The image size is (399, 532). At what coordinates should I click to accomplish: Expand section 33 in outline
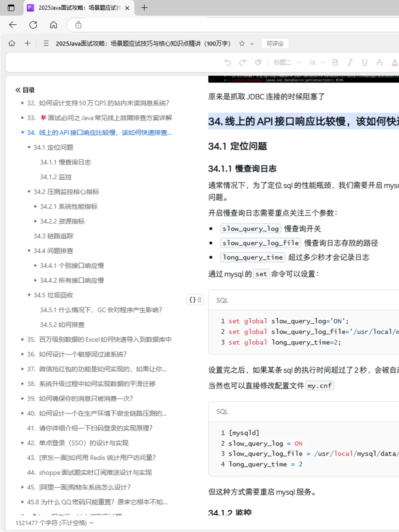(23, 118)
